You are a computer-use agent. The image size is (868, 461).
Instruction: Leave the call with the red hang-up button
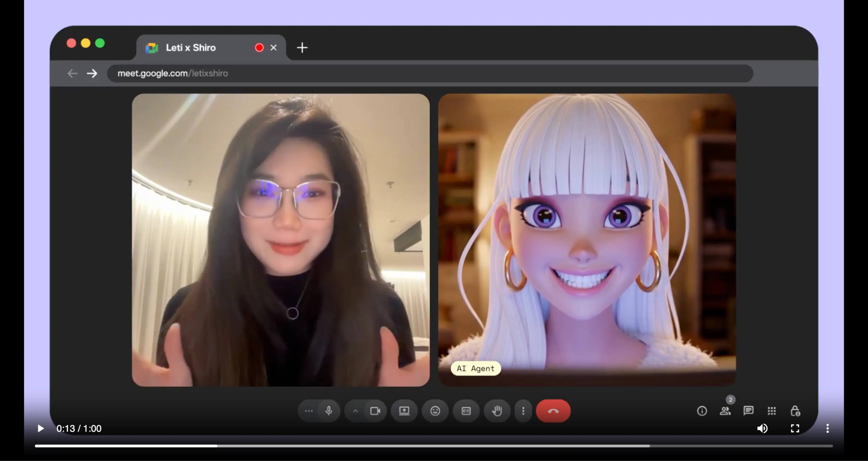[553, 411]
